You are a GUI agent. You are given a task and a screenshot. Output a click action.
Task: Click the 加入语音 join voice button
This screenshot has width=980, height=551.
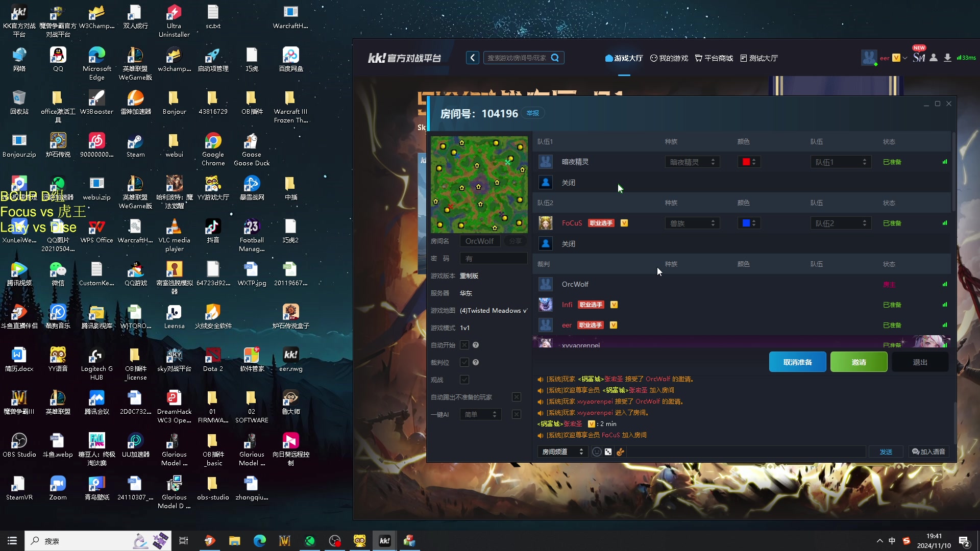pyautogui.click(x=928, y=452)
